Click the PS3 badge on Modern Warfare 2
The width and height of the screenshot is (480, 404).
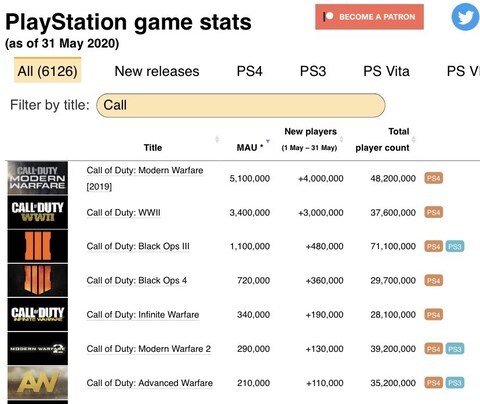tap(455, 349)
